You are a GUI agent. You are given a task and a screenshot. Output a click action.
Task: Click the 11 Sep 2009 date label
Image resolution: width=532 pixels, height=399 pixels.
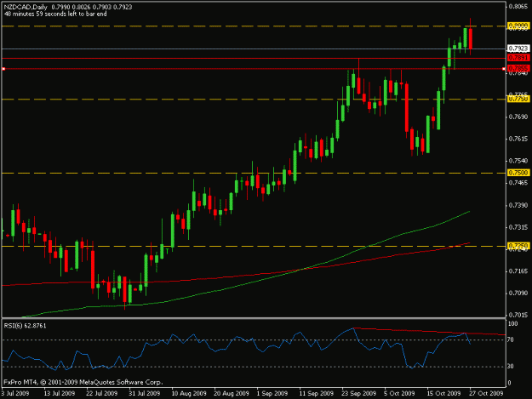tap(317, 393)
